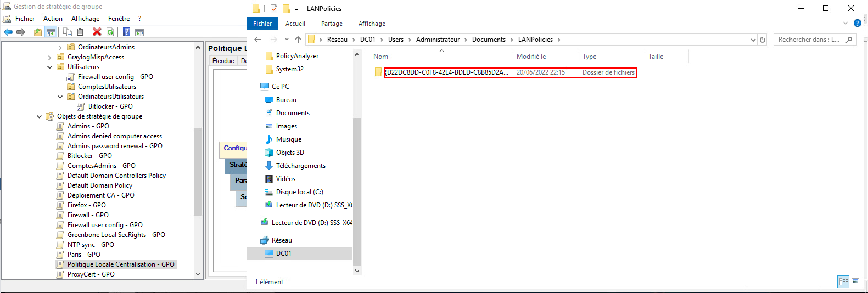The height and width of the screenshot is (293, 868).
Task: Switch to details view in Explorer status bar
Action: [x=843, y=281]
